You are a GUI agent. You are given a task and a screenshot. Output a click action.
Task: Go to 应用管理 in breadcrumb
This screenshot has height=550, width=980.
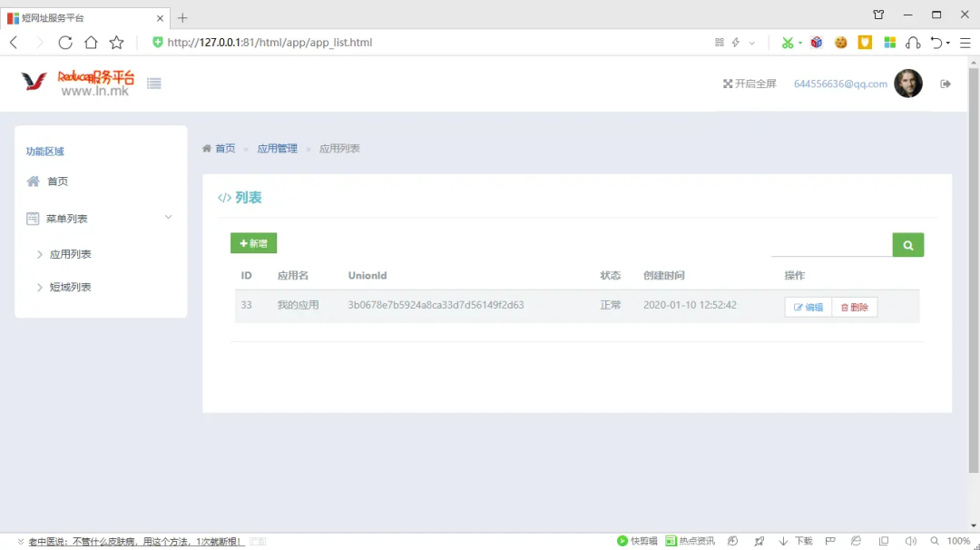tap(277, 149)
